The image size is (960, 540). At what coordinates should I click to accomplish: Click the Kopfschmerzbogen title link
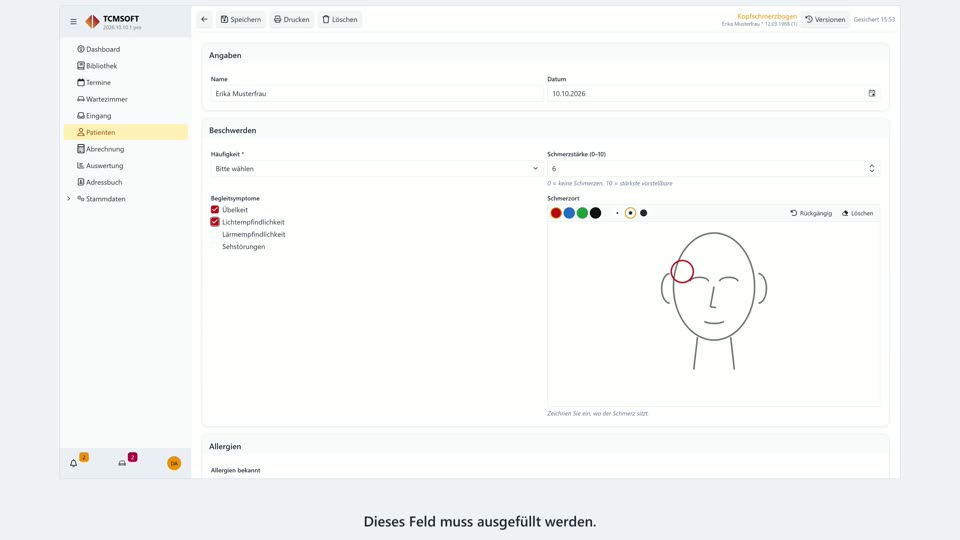tap(767, 17)
